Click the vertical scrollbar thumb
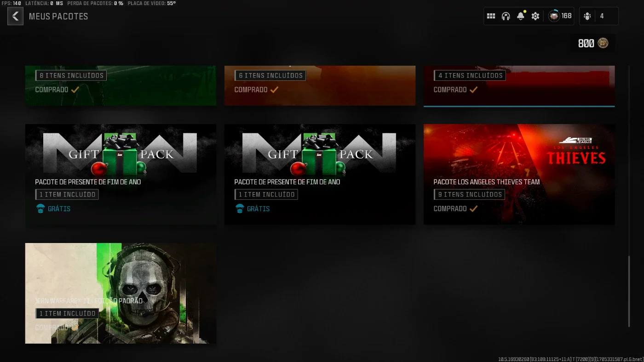This screenshot has width=644, height=362. [629, 291]
